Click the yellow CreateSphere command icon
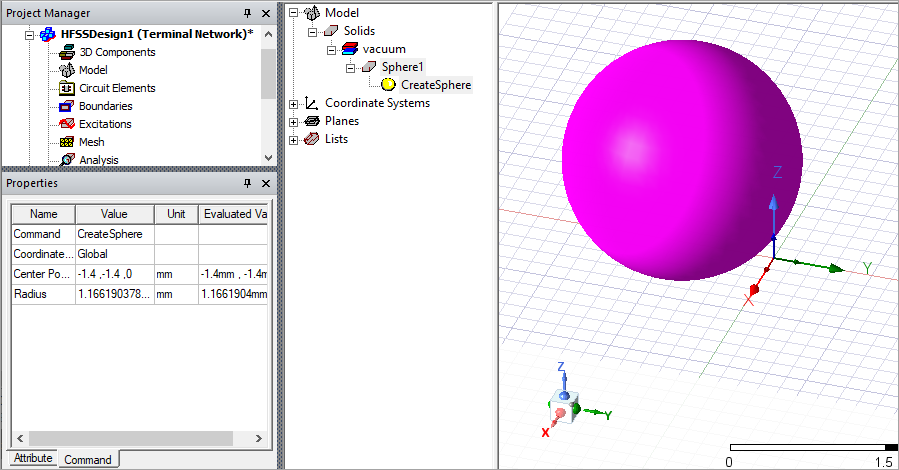 (388, 85)
